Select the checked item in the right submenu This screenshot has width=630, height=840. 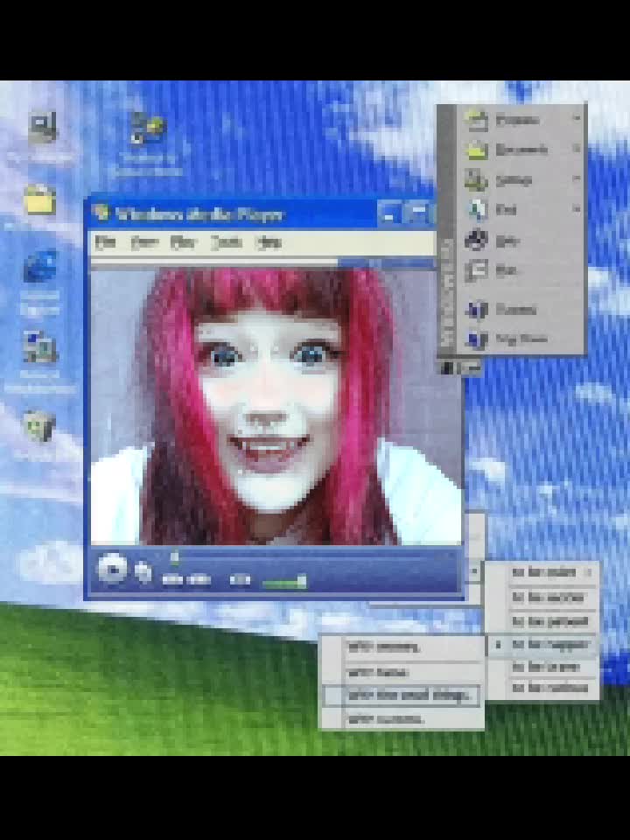(x=542, y=645)
